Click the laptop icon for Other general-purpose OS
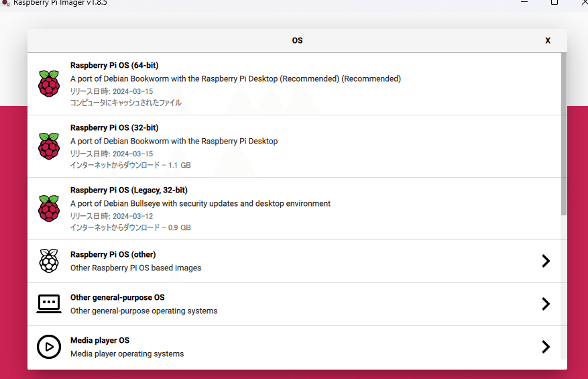The image size is (588, 379). [x=49, y=304]
